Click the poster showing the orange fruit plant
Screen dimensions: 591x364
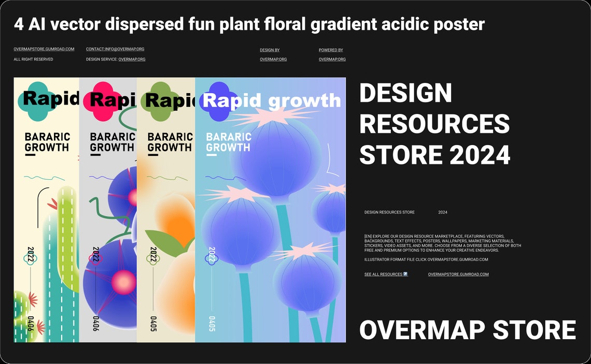coord(171,223)
